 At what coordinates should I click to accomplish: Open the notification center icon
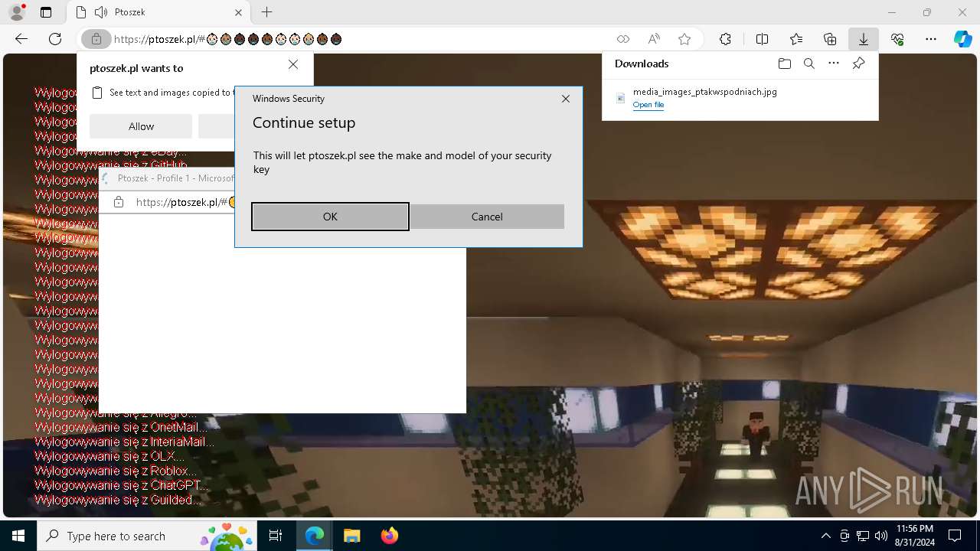[955, 536]
